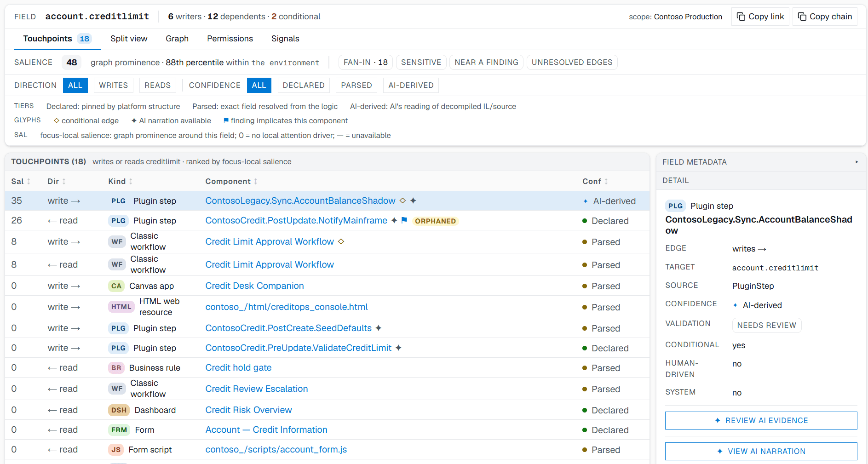Screen dimensions: 868x464
Task: Open the Credit hold gate link
Action: 238,367
